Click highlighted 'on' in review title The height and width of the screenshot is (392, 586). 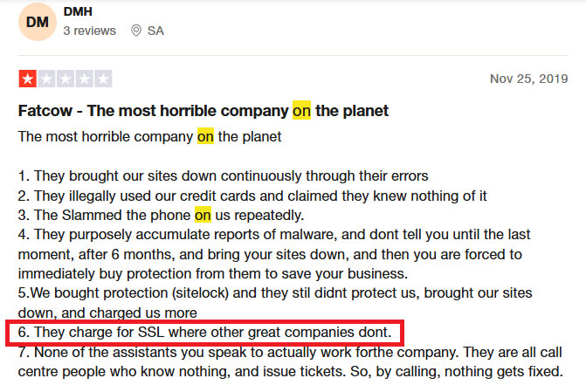click(x=301, y=111)
